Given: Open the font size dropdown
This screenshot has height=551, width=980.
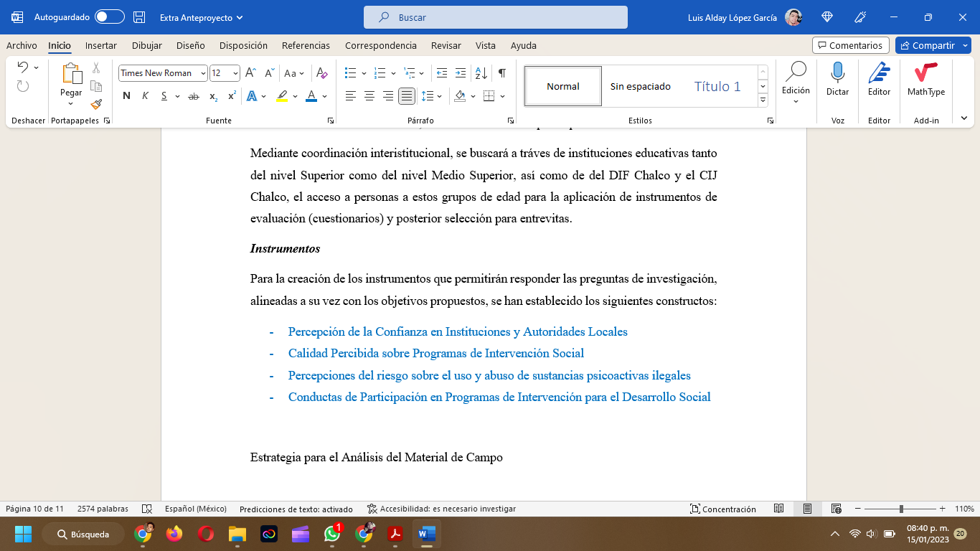Looking at the screenshot, I should [x=236, y=73].
